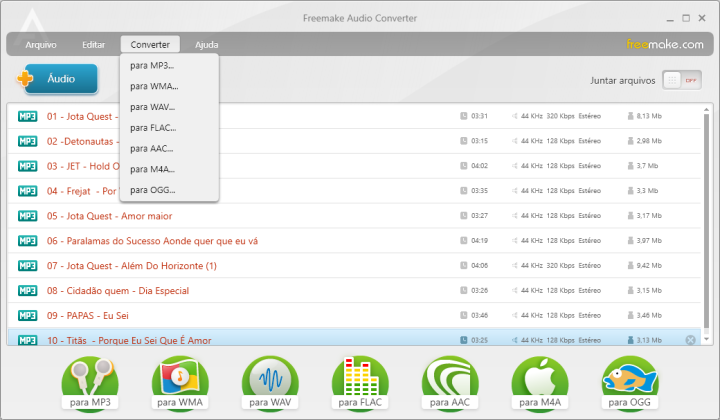
Task: Open the Ajuda menu
Action: 207,45
